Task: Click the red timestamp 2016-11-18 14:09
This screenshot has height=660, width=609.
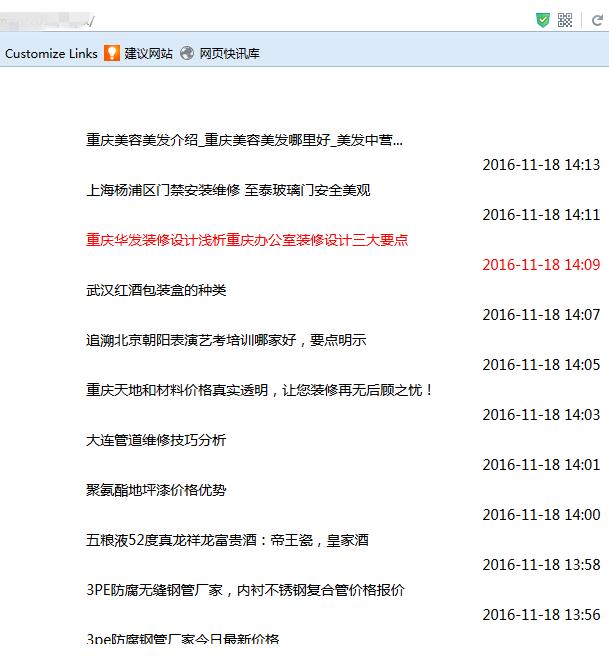Action: [x=541, y=265]
